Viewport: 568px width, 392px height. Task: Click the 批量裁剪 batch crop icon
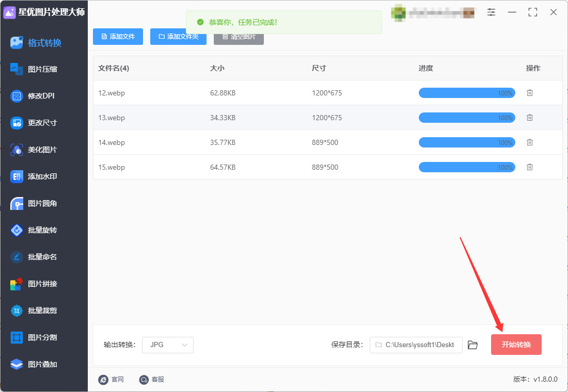[x=17, y=311]
